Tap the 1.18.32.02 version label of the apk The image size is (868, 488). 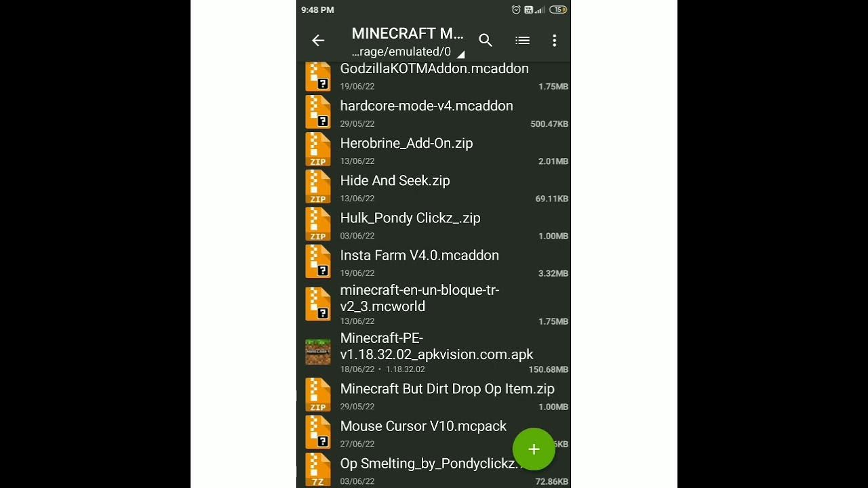coord(406,369)
